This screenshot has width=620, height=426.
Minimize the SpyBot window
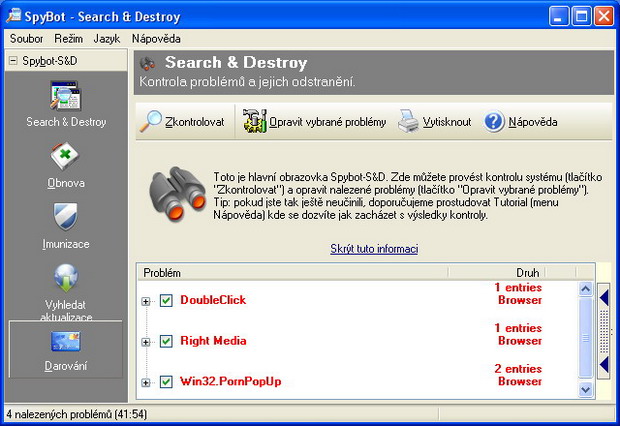[559, 17]
